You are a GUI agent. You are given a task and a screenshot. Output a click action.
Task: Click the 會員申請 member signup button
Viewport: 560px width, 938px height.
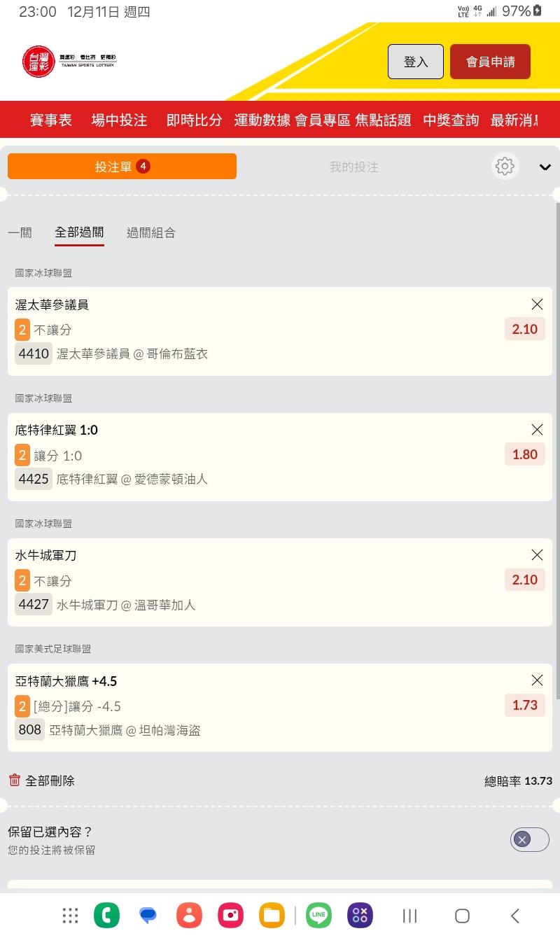[x=490, y=62]
